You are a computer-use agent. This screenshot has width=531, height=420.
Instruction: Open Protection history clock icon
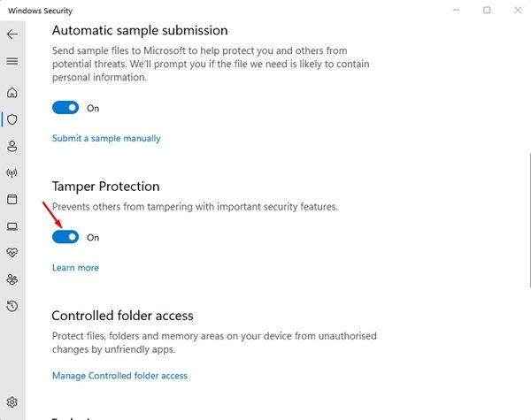coord(12,306)
